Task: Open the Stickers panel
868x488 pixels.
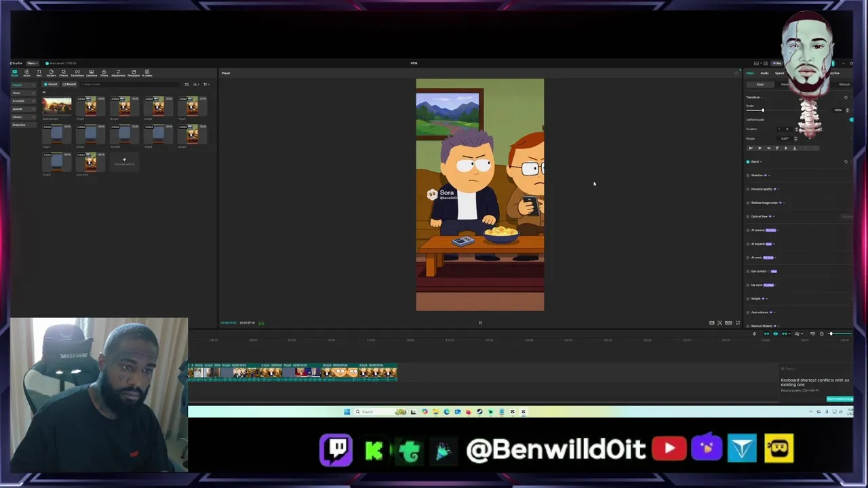Action: coord(51,73)
